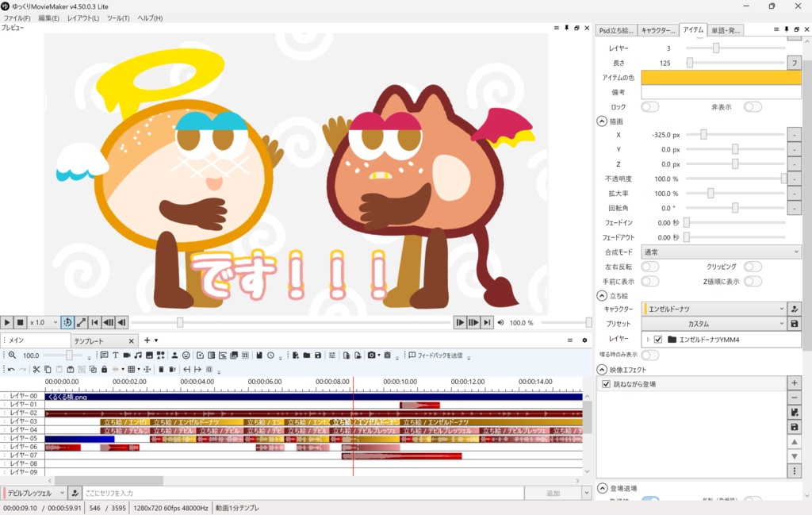Viewport: 812px width, 515px height.
Task: Expand the エンゼルドーナツYMM4 layer tree
Action: pos(648,340)
